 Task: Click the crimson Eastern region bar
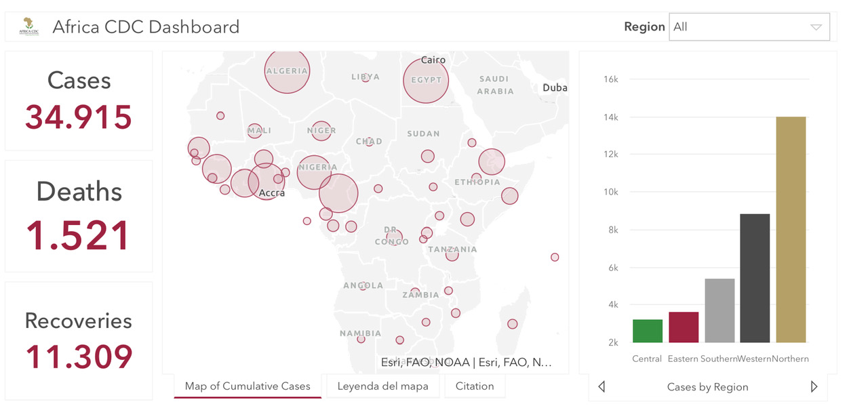pyautogui.click(x=684, y=327)
